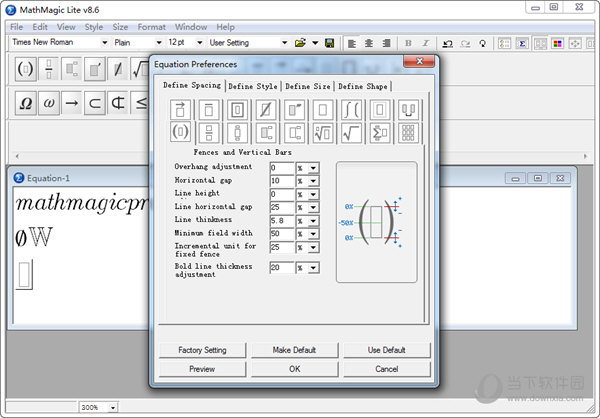Click the Minimum field width value field
The image size is (600, 418).
282,234
